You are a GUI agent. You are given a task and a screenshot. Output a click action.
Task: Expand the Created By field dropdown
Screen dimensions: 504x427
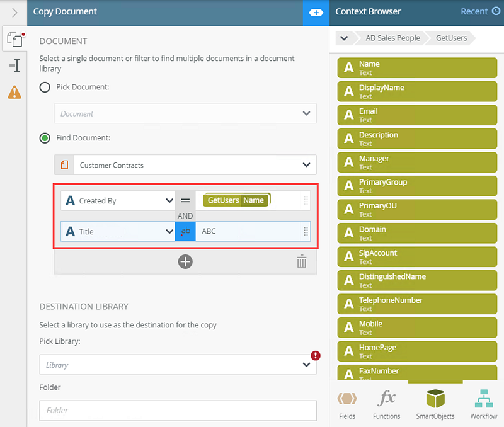pyautogui.click(x=169, y=201)
